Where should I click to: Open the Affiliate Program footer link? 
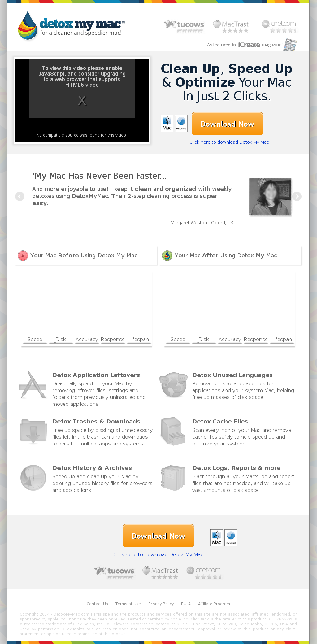pos(214,604)
